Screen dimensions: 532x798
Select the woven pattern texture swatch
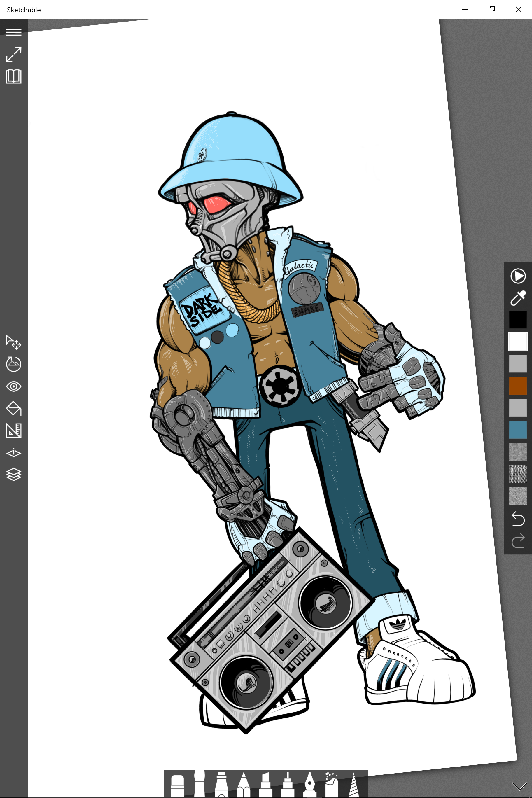(518, 474)
